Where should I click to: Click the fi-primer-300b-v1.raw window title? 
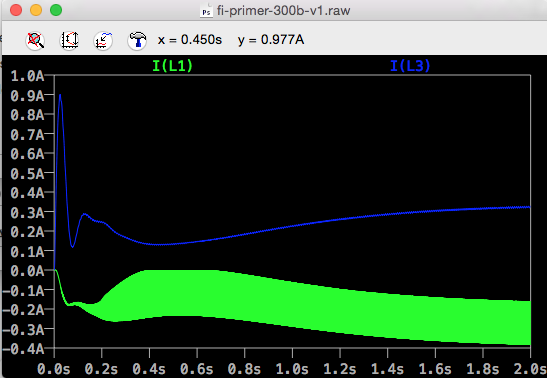coord(283,10)
